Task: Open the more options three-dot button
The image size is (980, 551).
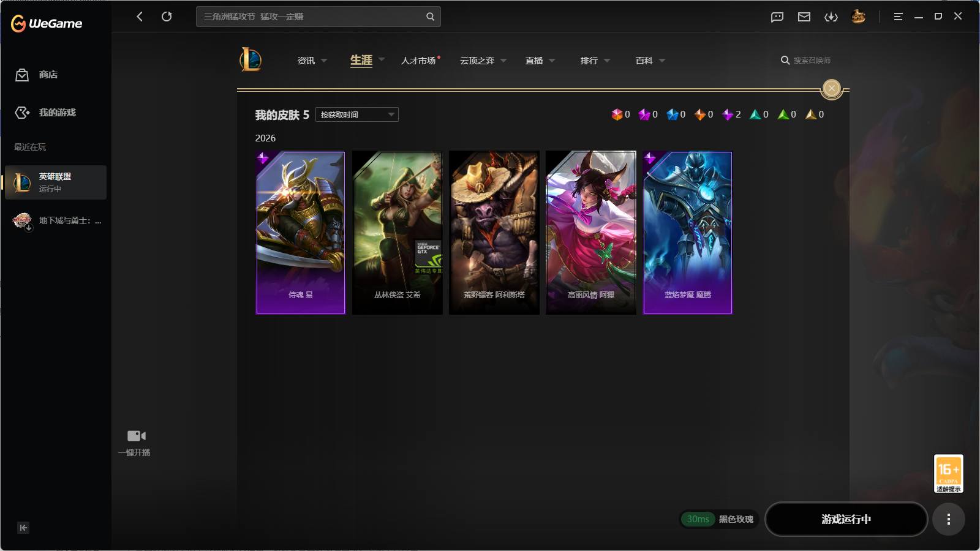Action: (x=949, y=519)
